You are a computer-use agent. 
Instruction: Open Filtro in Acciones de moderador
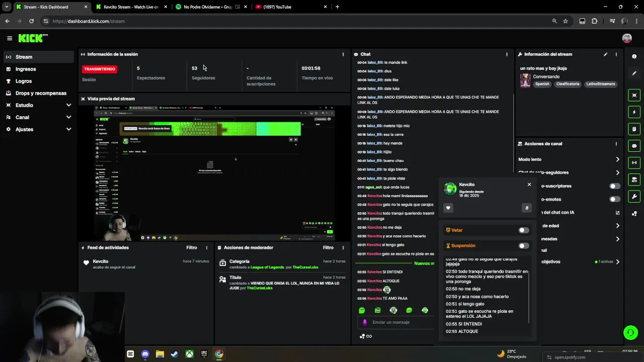pyautogui.click(x=328, y=247)
